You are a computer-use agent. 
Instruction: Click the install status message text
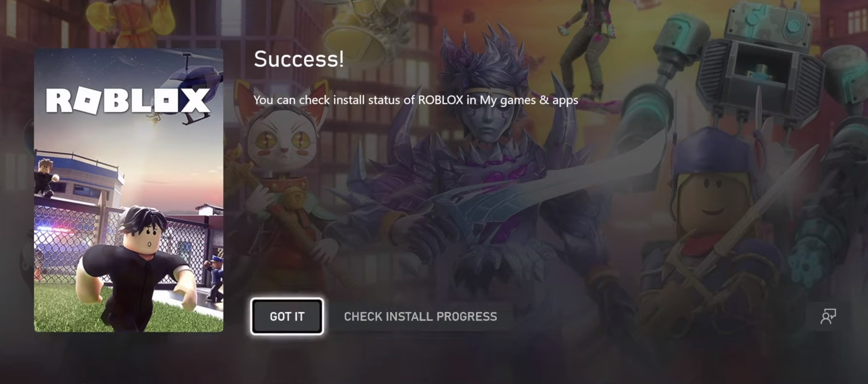(x=415, y=100)
